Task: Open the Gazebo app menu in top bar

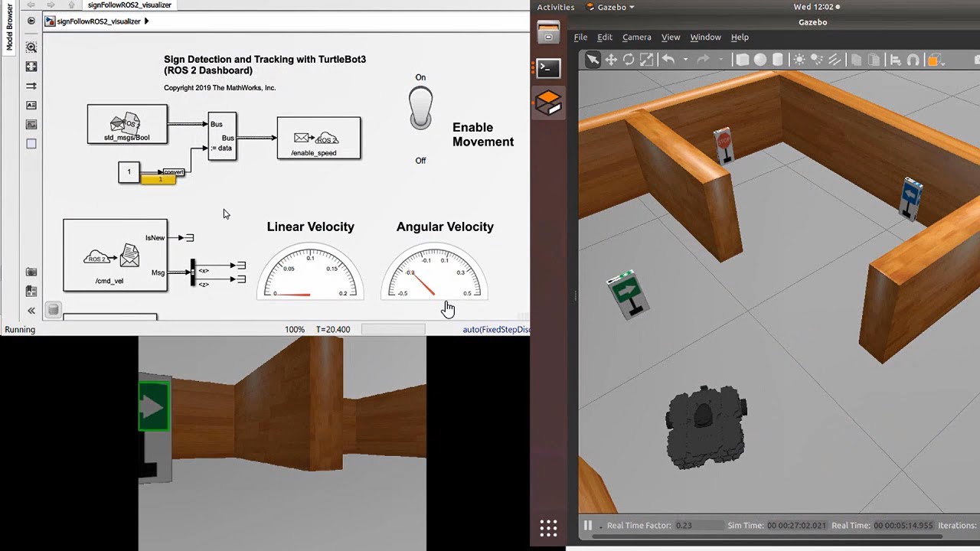Action: 610,7
